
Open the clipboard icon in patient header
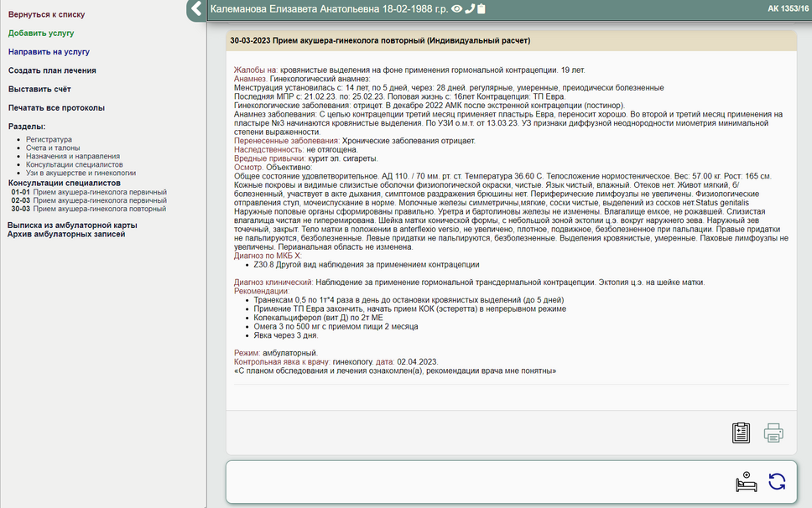481,9
